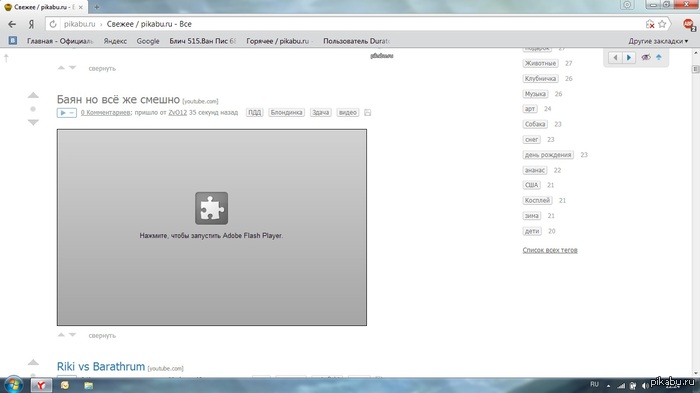Expand the 'Другие закладки' bookmarks dropdown
Viewport: 700px width, 393px height.
(x=658, y=41)
